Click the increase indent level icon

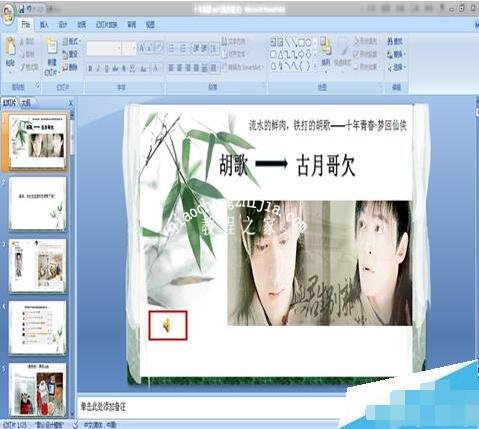pos(204,49)
